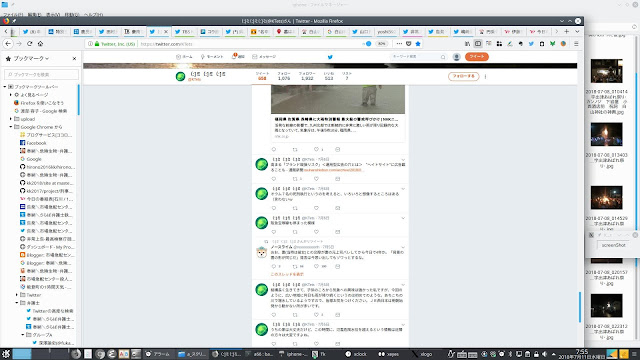Toggle the sidebar view toolbar icon
Viewport: 640px width, 360px height.
pos(478,44)
